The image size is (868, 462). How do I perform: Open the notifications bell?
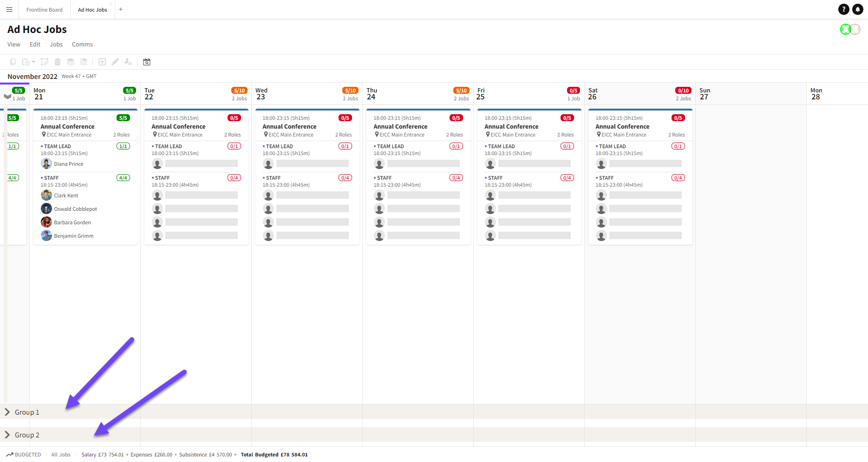point(857,9)
